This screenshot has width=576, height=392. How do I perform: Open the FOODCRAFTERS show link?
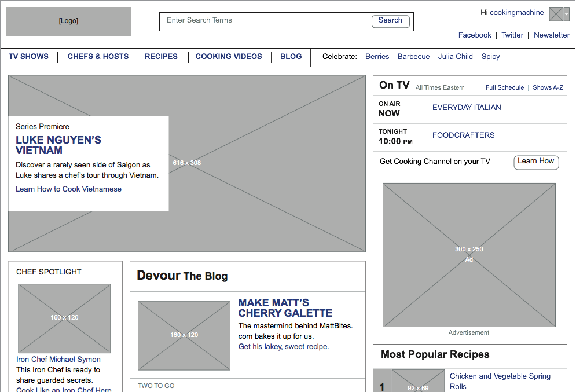point(463,135)
